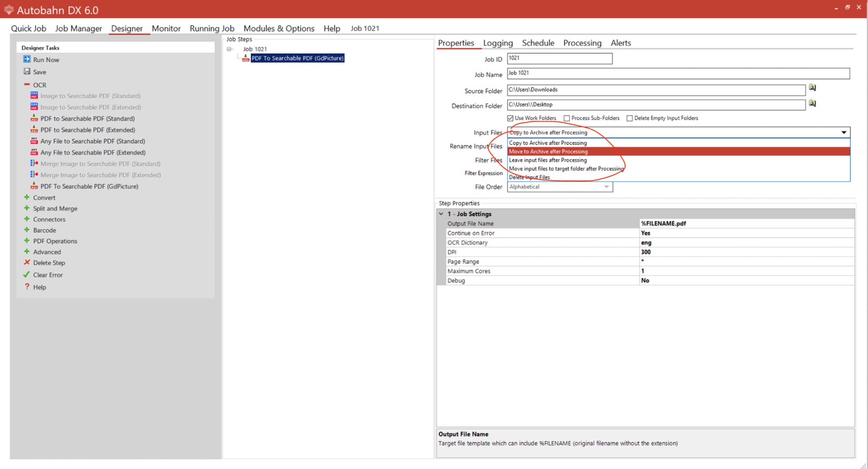Expand the Convert task group
868x469 pixels.
click(x=27, y=197)
